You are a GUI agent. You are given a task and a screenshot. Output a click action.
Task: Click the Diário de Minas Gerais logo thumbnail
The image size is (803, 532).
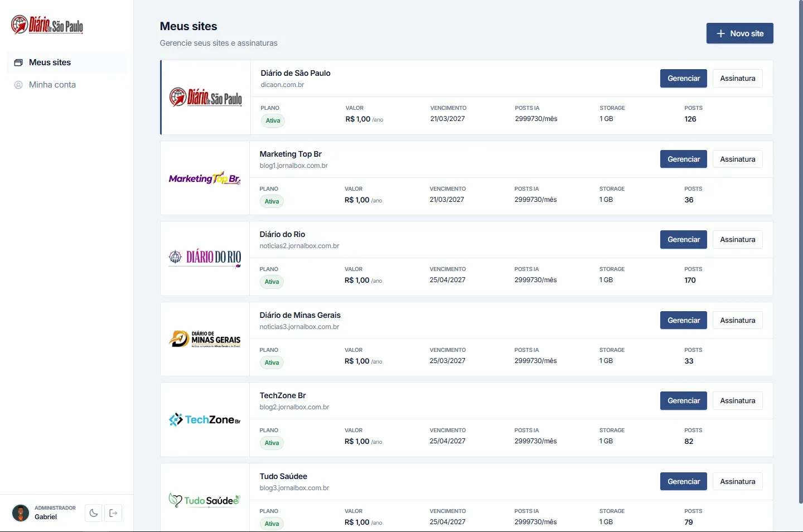point(205,339)
